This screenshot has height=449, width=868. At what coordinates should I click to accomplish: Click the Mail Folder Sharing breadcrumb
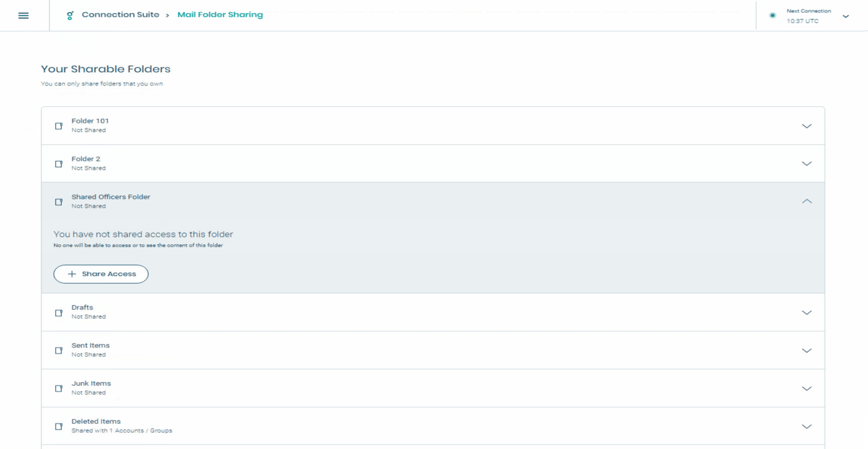(x=220, y=15)
